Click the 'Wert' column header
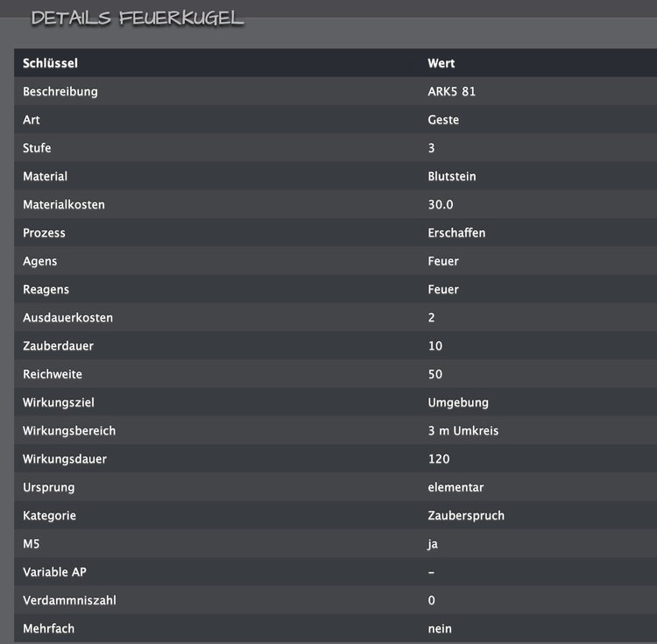 coord(441,63)
